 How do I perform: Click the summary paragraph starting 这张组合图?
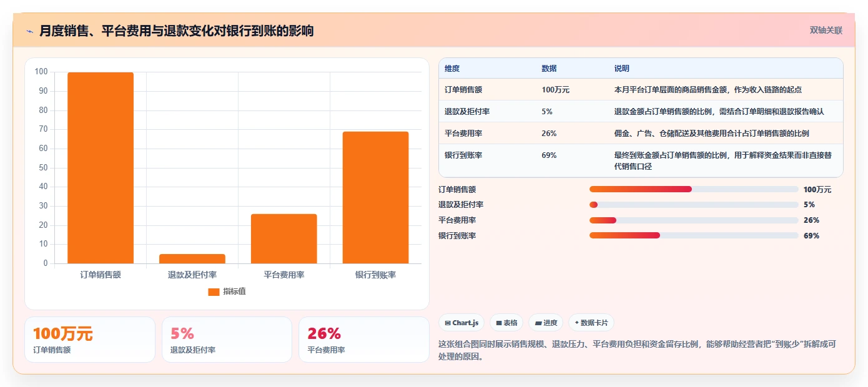pyautogui.click(x=638, y=351)
